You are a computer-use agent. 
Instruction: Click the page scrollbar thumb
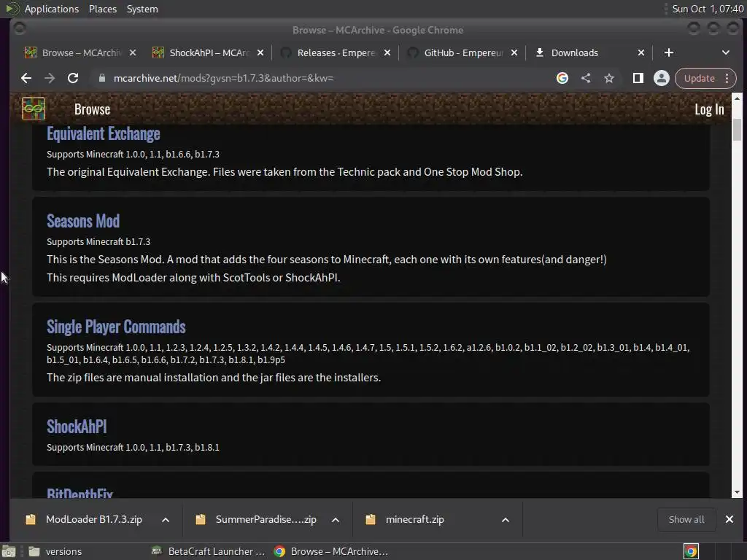tap(737, 130)
